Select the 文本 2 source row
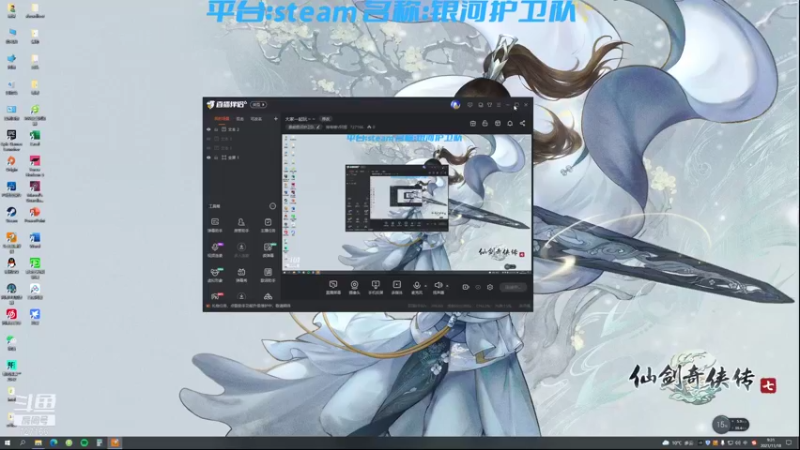The height and width of the screenshot is (450, 800). 242,130
